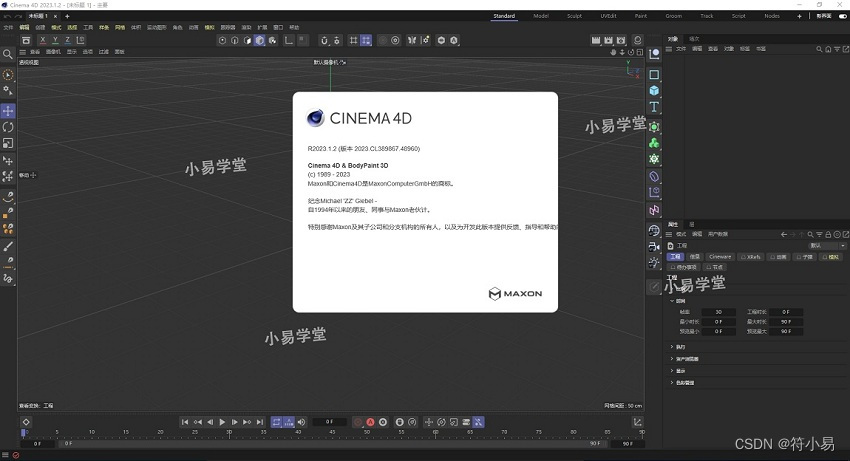850x461 pixels.
Task: Click the Rectangle spline icon
Action: pos(654,74)
